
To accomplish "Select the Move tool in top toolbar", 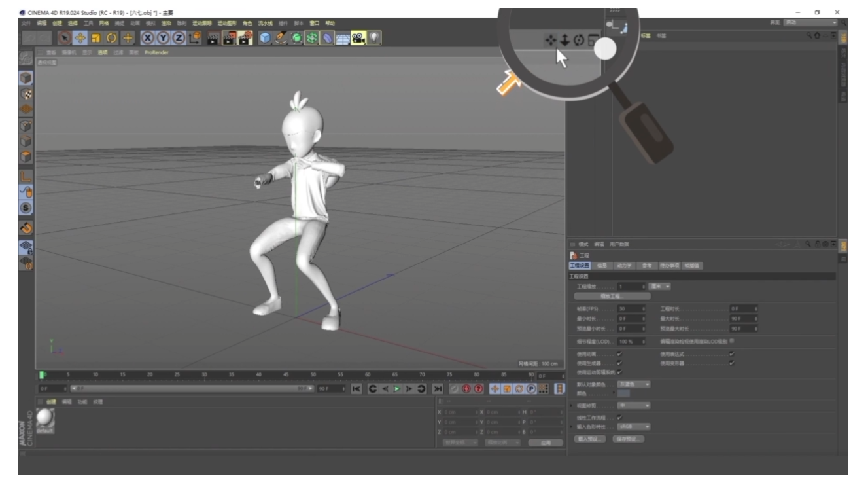I will pos(80,38).
